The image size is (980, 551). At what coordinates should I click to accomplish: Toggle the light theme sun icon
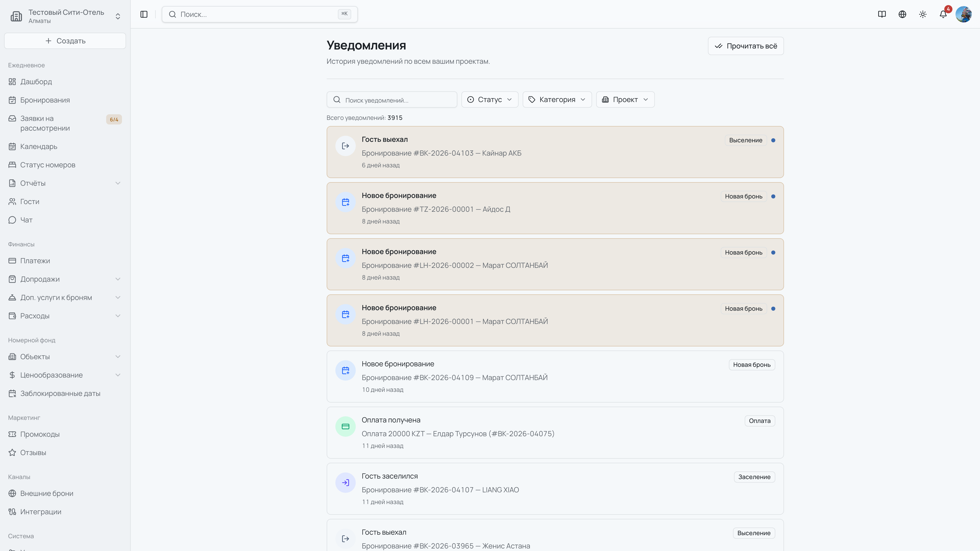click(923, 14)
